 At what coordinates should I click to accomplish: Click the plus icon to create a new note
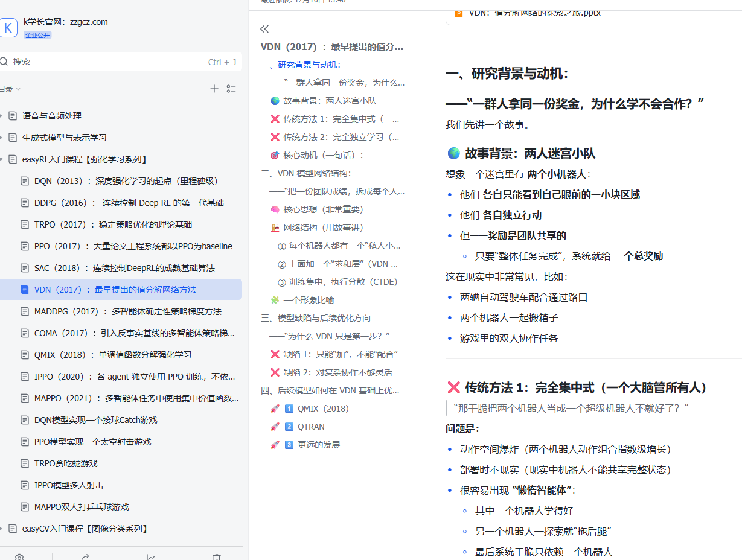(214, 89)
